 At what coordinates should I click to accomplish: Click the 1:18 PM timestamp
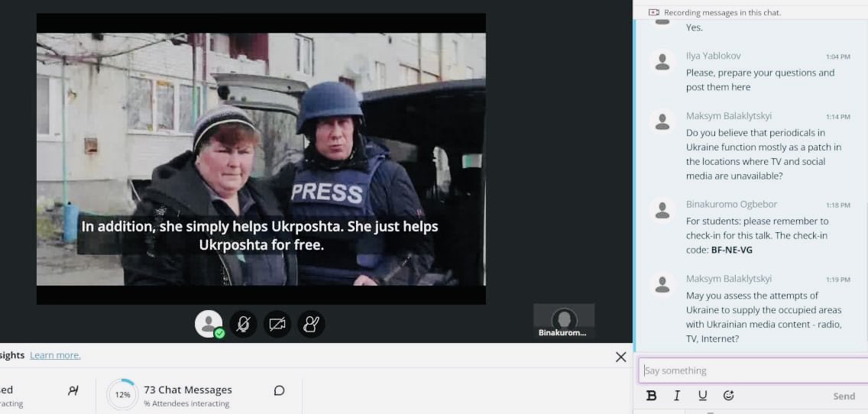837,205
